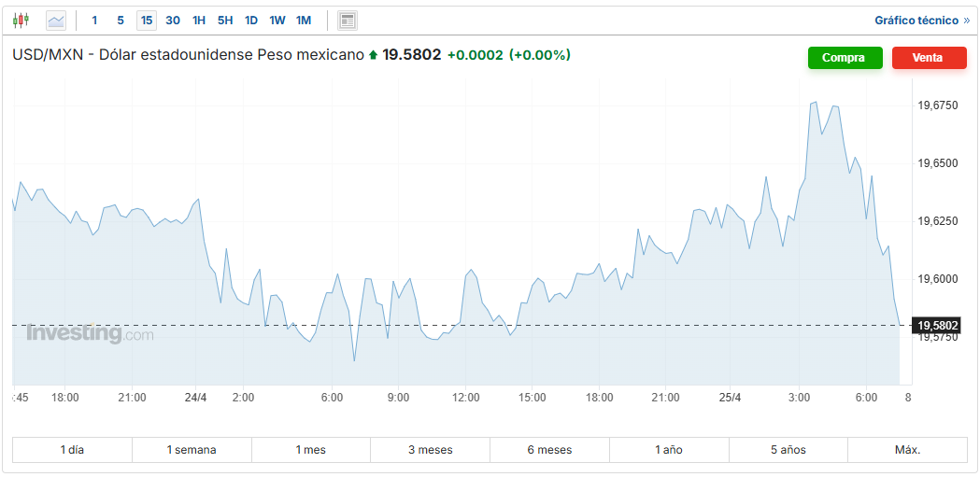
Task: Select the 1 minute interval
Action: click(x=94, y=21)
